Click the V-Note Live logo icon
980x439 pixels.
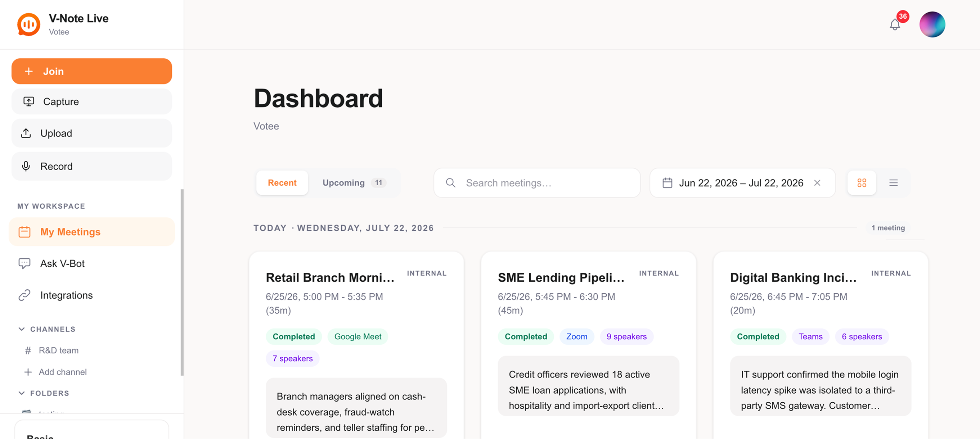(x=28, y=24)
